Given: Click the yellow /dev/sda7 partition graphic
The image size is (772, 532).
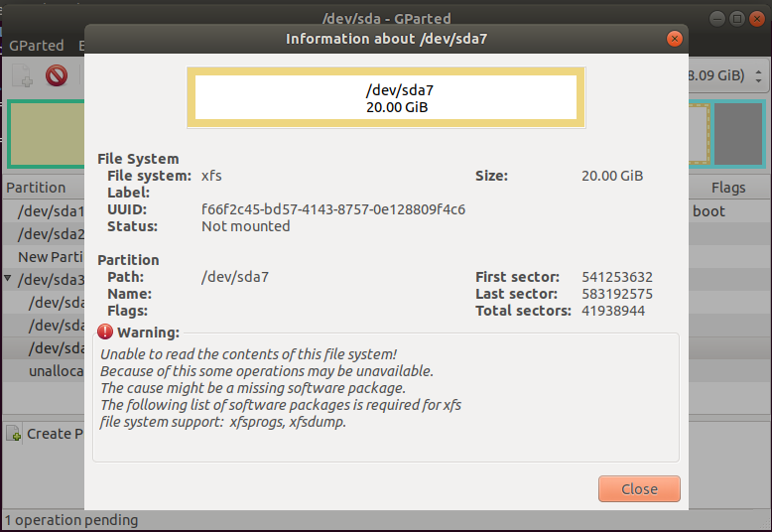Looking at the screenshot, I should (386, 98).
